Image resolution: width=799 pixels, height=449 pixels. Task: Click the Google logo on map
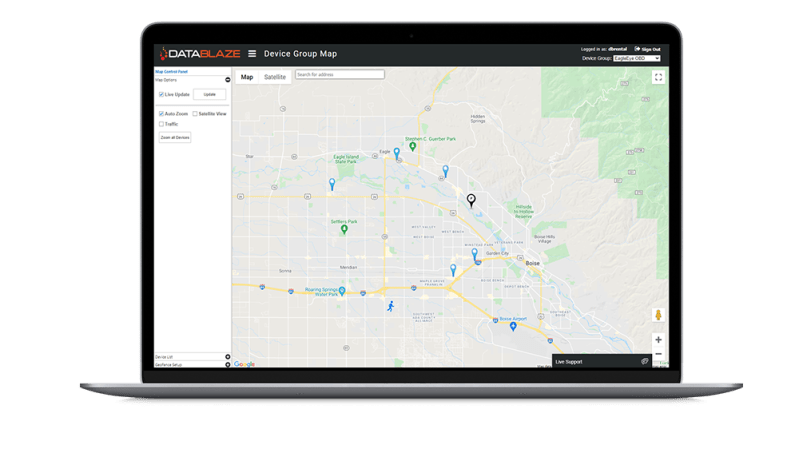pos(245,364)
